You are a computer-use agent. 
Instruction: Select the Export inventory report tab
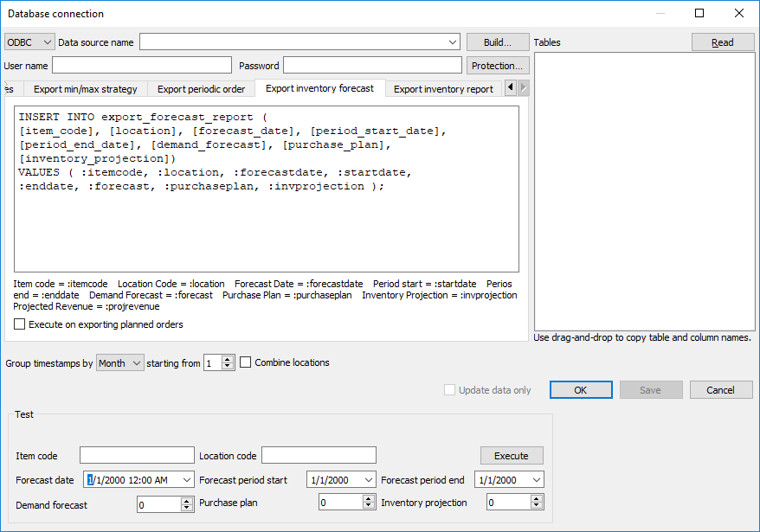443,88
